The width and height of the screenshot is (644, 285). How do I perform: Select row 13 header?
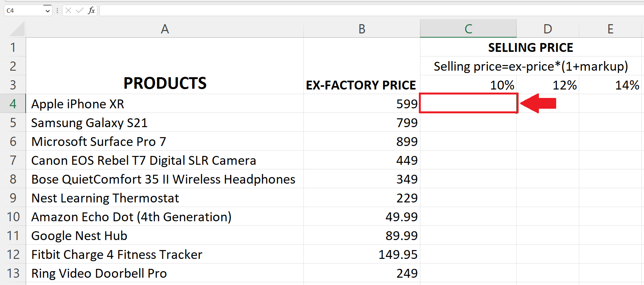(x=13, y=273)
